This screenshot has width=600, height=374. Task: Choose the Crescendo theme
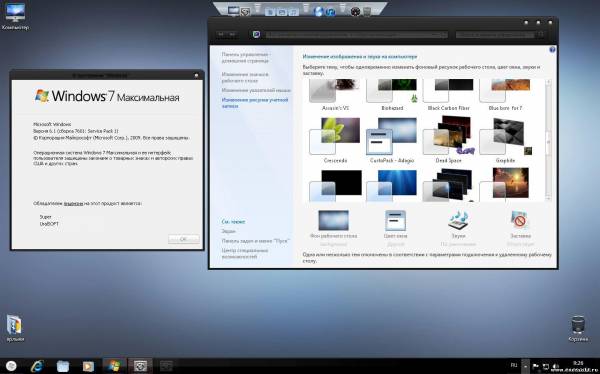pos(335,140)
